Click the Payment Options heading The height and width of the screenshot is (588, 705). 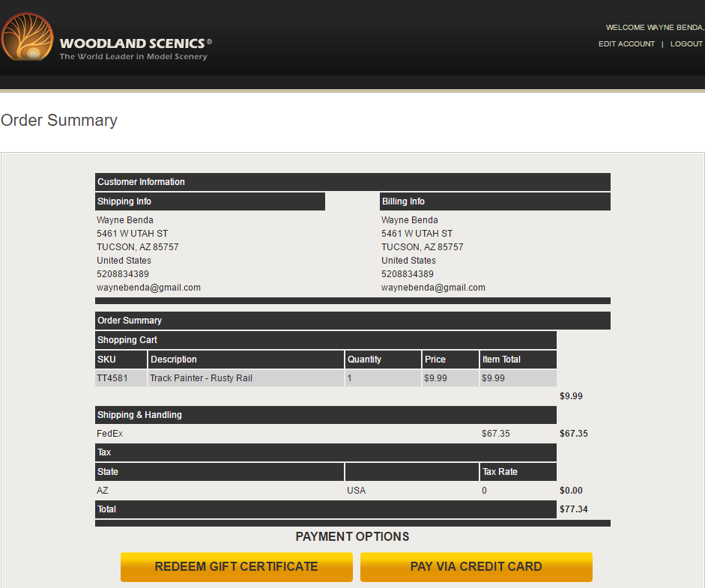352,536
